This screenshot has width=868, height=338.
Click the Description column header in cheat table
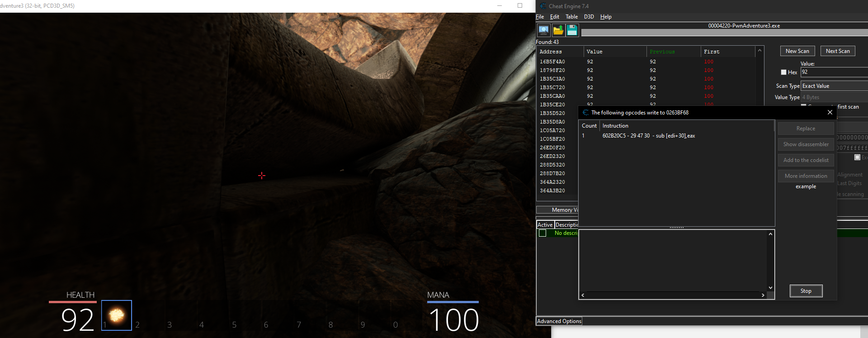(566, 225)
